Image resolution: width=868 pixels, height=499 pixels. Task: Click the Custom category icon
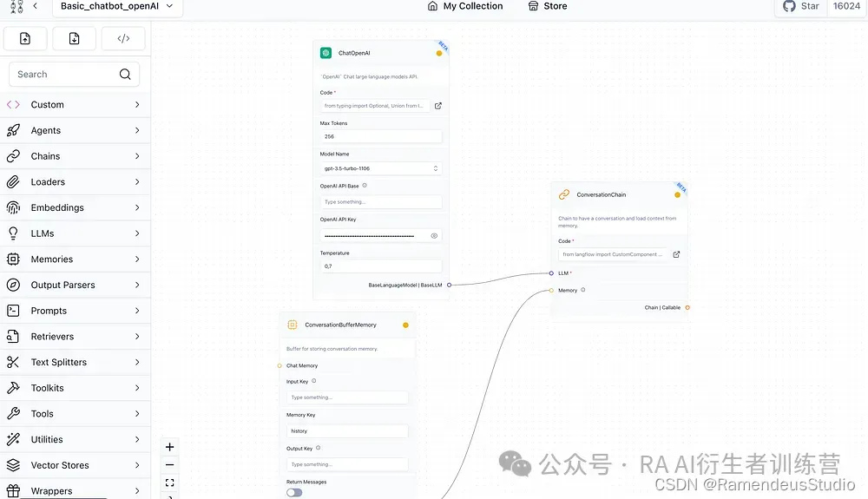click(13, 104)
